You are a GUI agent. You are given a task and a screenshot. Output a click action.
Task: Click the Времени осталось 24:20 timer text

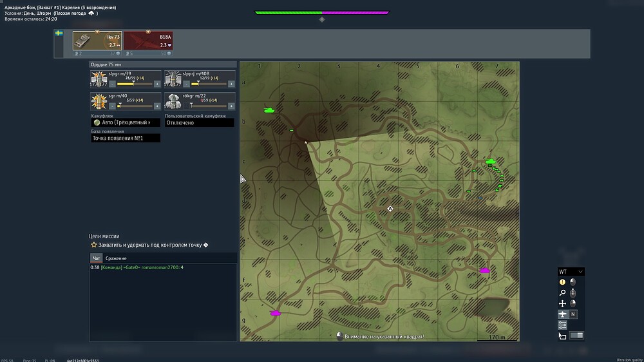[31, 19]
